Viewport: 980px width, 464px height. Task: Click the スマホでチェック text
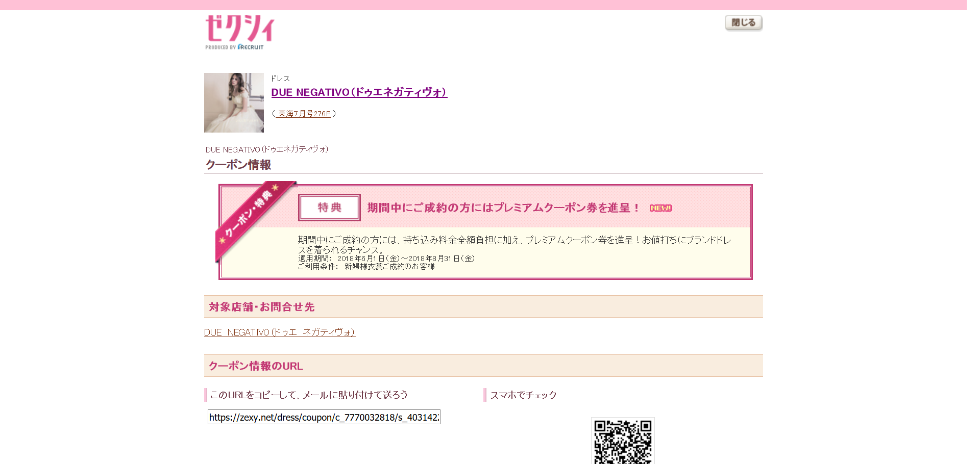pyautogui.click(x=523, y=395)
